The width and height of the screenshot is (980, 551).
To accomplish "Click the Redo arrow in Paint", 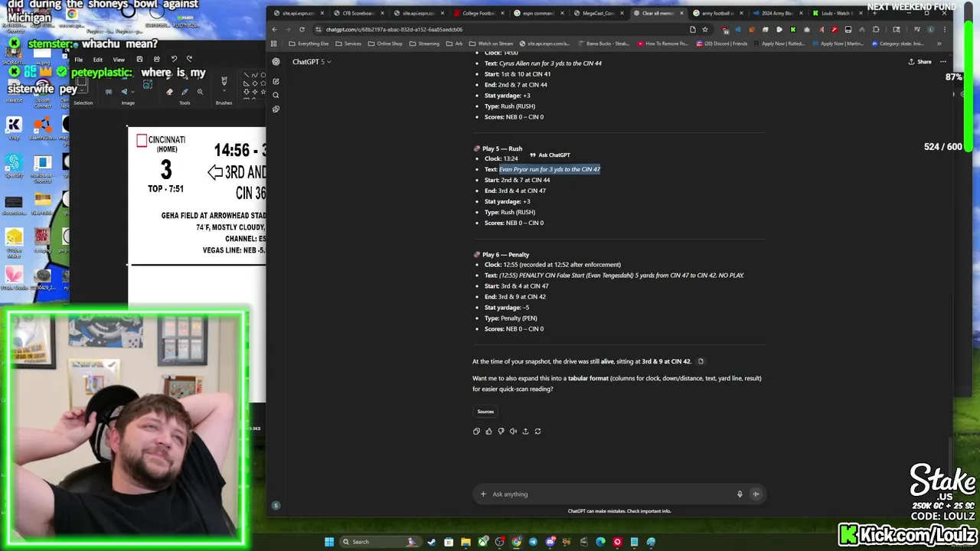I will click(x=189, y=59).
